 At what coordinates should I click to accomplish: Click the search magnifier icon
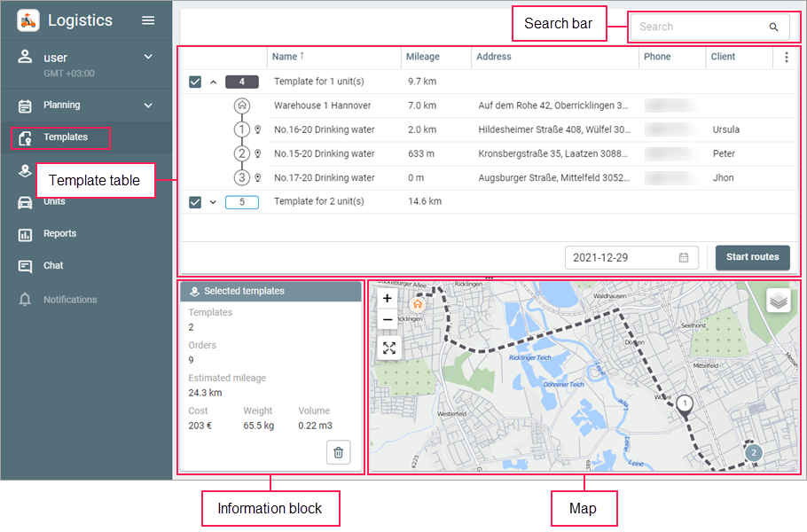coord(773,27)
